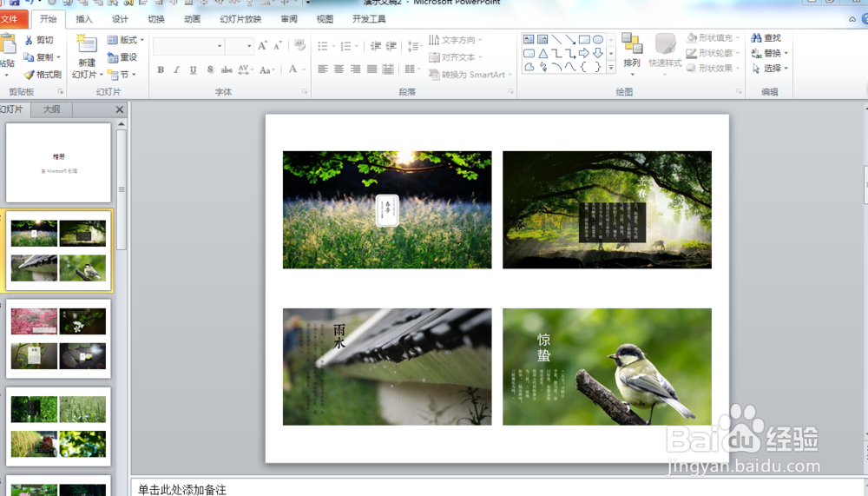Select the Oval shape in gallery
Viewport: 868px width, 496px height.
coord(598,39)
